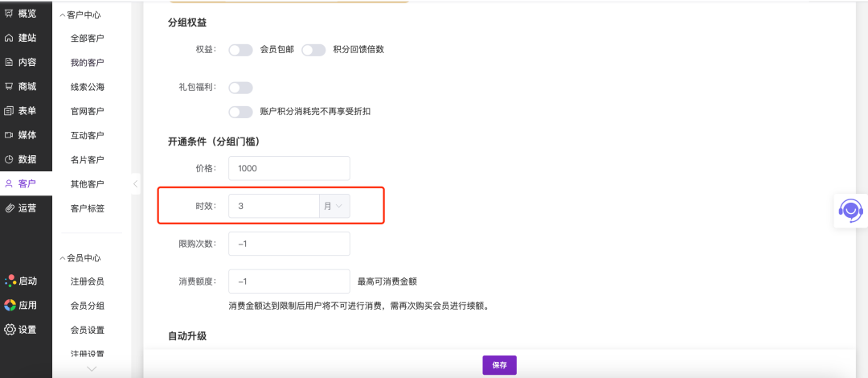Click the 最高可消费金额 hint text
868x378 pixels.
(x=387, y=281)
